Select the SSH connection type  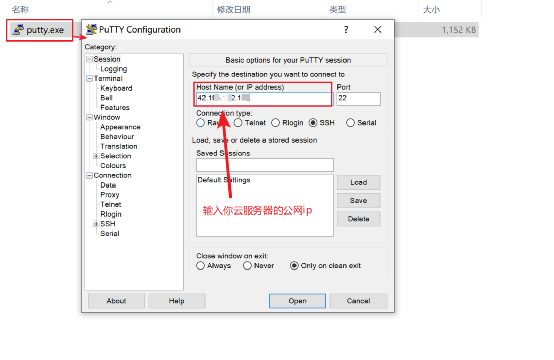pos(313,123)
